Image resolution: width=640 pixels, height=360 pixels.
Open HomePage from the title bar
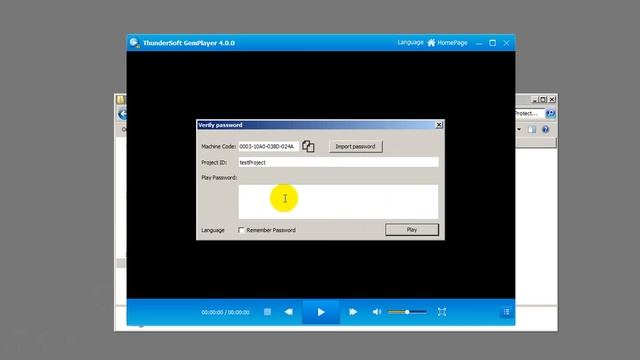tap(447, 42)
